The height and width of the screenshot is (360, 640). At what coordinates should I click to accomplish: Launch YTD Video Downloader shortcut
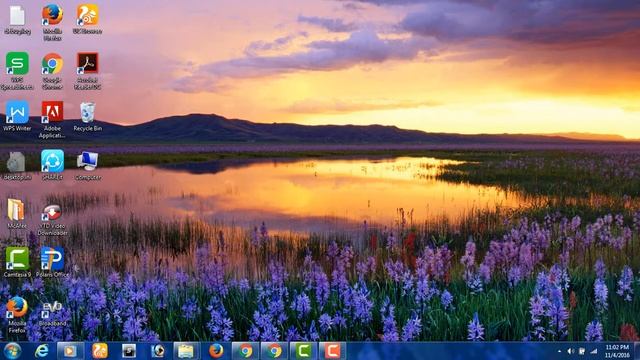point(52,220)
